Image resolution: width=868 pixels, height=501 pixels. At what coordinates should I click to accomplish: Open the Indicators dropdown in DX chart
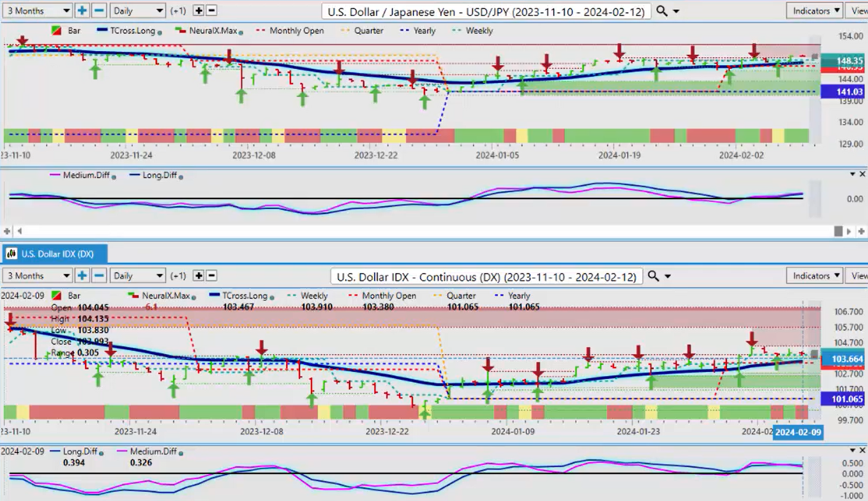[x=814, y=275]
